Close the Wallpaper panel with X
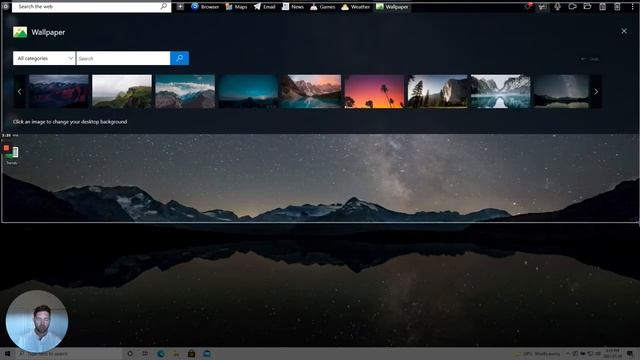The image size is (640, 360). 624,31
